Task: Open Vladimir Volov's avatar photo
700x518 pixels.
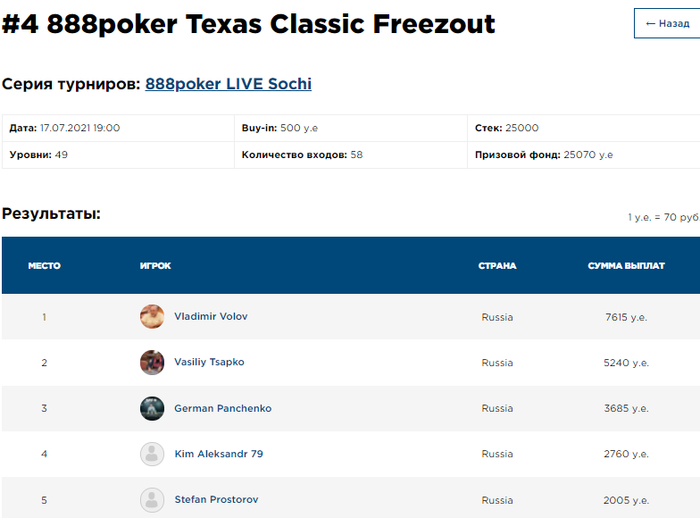Action: pos(152,317)
